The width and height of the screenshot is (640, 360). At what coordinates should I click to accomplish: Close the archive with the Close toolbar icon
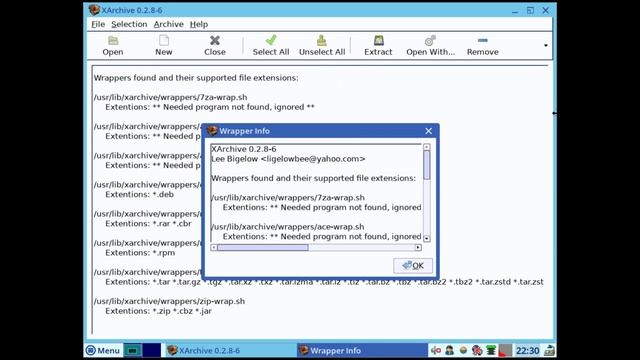(x=215, y=45)
